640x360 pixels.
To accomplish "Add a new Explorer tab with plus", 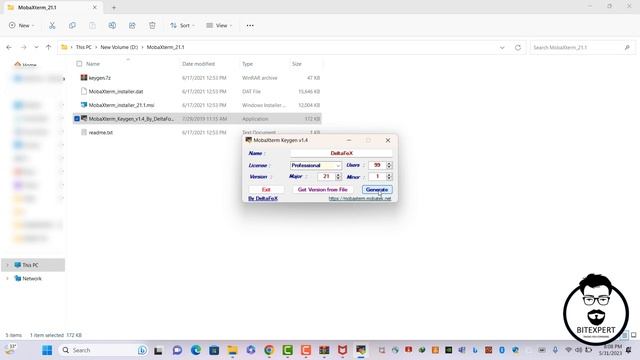I will 114,7.
